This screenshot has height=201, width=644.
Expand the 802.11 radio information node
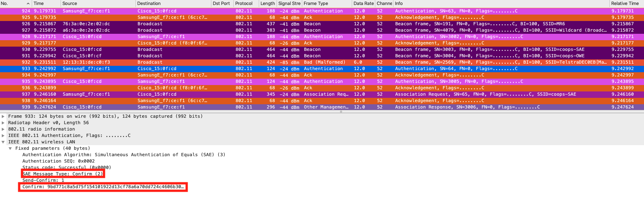pos(3,129)
